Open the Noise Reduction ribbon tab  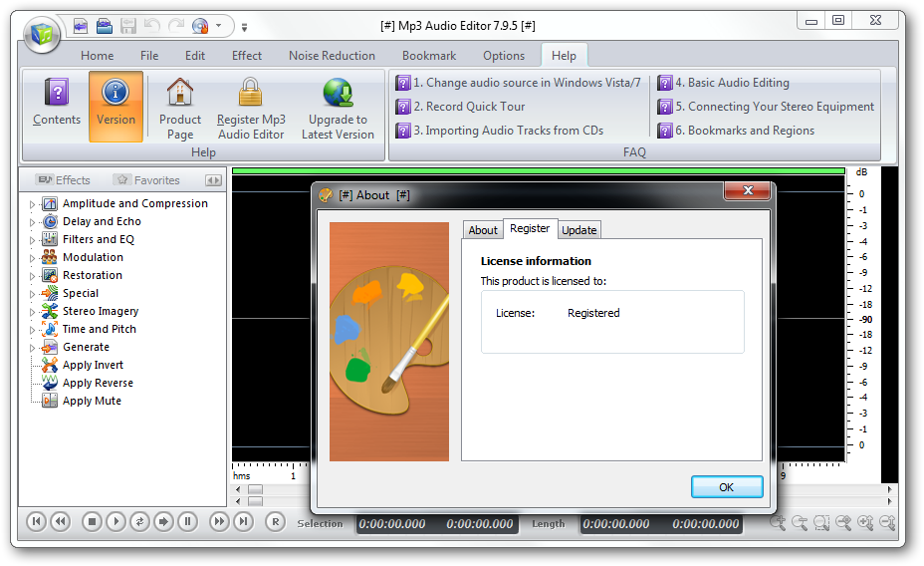(332, 56)
